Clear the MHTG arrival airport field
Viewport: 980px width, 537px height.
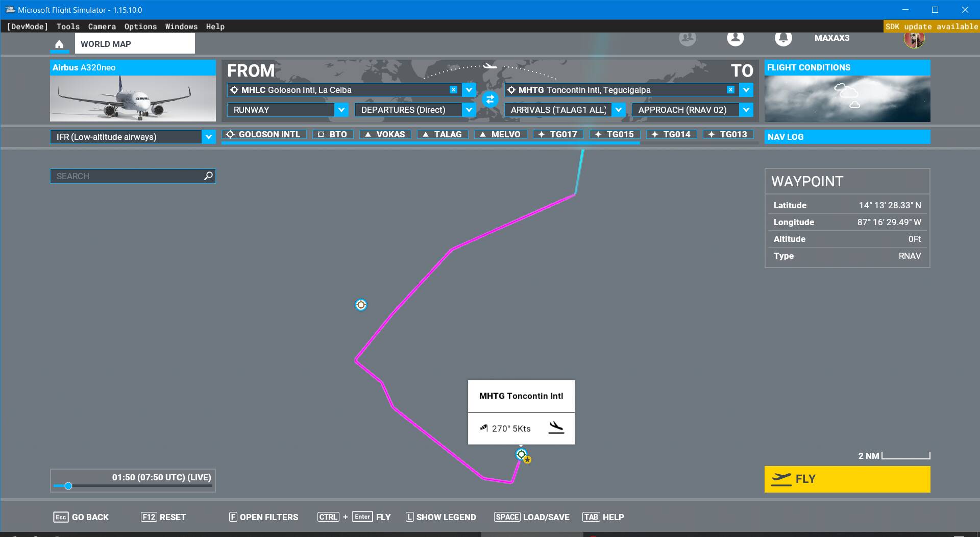click(x=730, y=90)
